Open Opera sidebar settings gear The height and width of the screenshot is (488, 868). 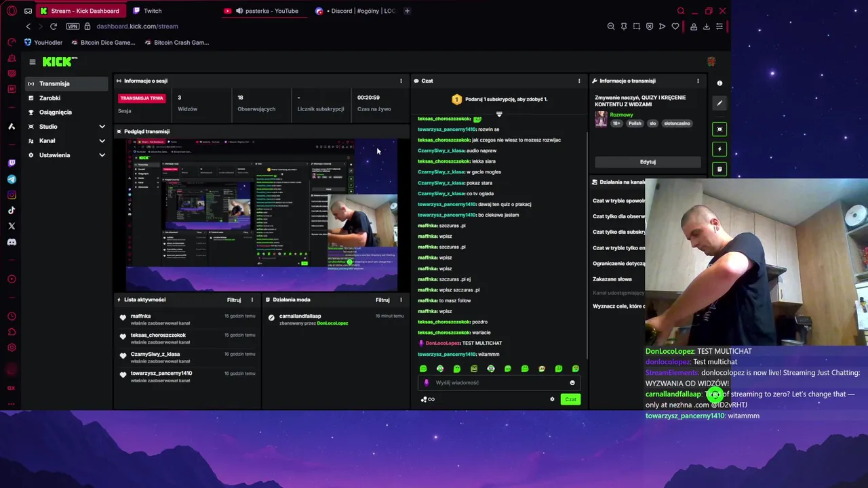12,348
